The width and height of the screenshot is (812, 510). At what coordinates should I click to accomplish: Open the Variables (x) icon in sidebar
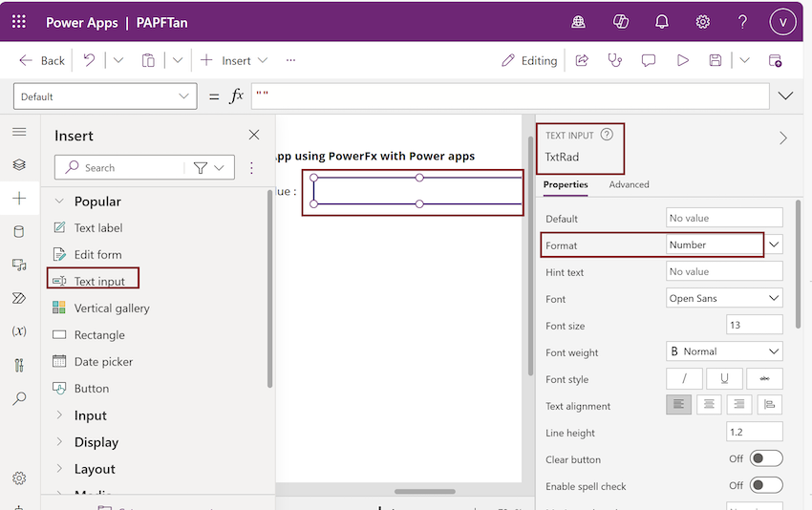[19, 330]
